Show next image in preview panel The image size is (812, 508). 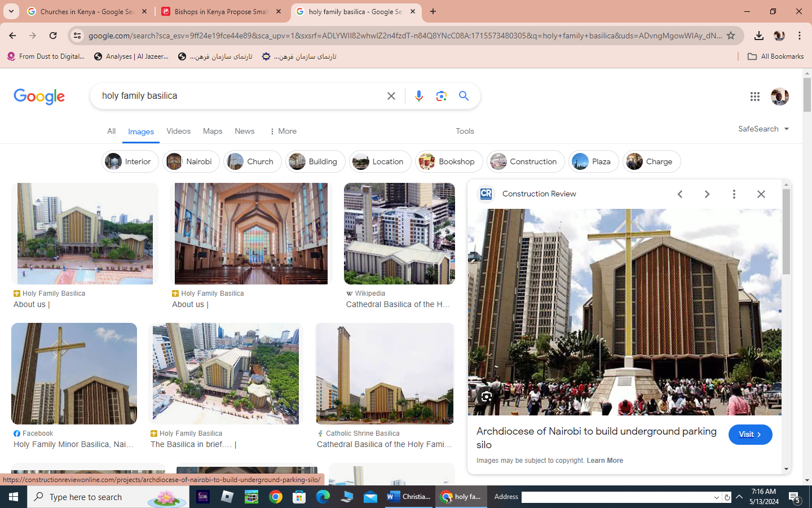click(x=707, y=194)
